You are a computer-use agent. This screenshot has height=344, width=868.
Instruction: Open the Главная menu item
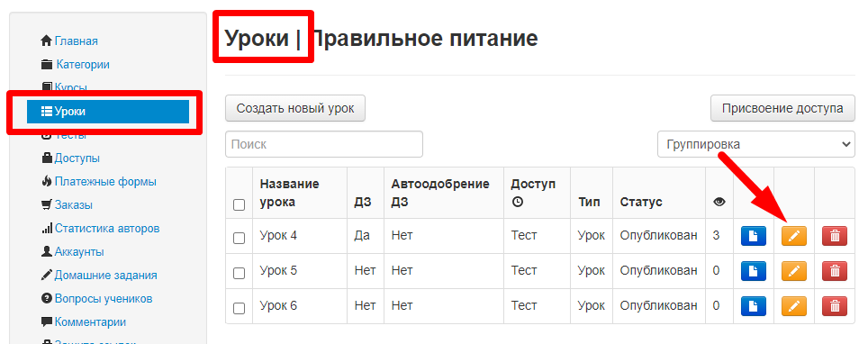77,41
